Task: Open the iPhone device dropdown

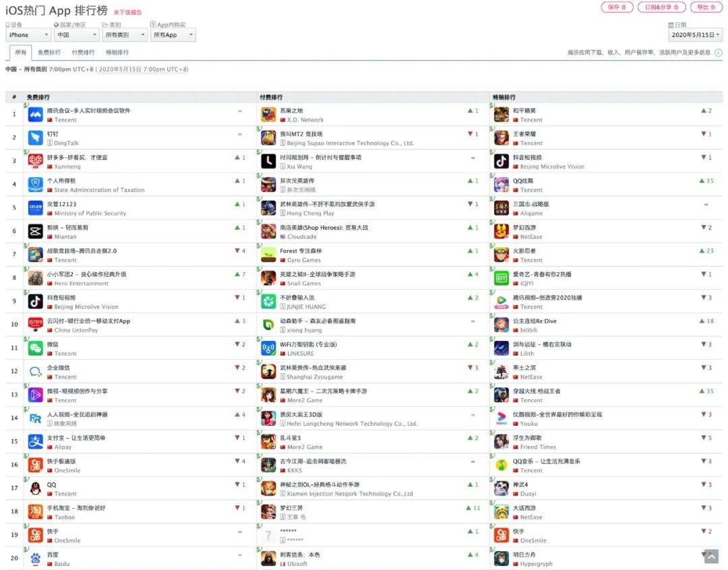Action: tap(28, 35)
